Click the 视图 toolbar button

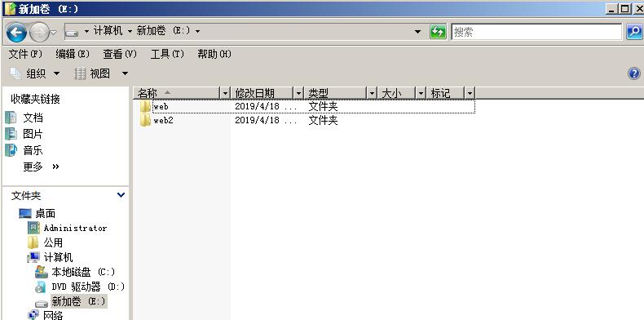pyautogui.click(x=93, y=73)
